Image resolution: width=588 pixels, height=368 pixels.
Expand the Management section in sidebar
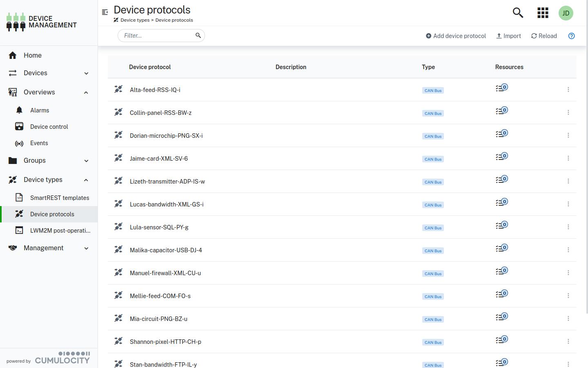coord(49,248)
